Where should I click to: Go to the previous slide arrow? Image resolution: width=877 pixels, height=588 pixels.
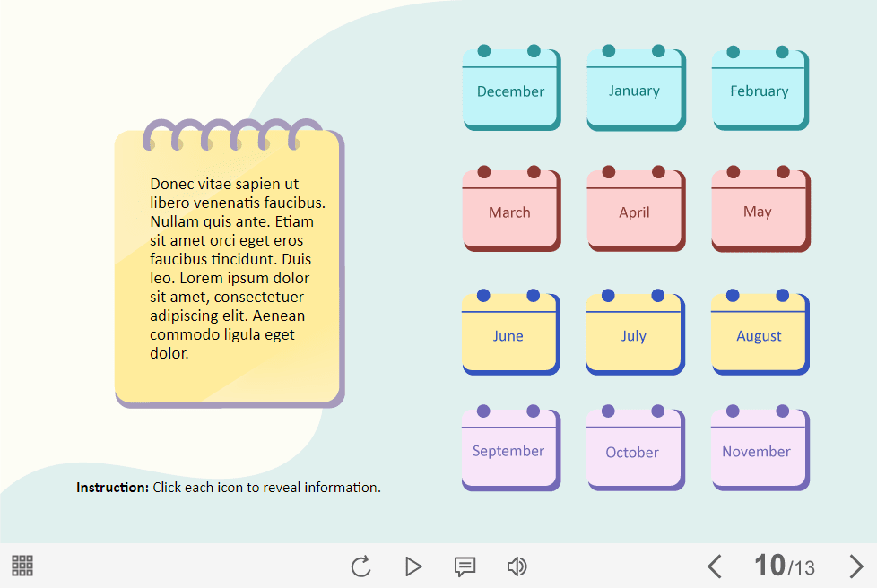tap(715, 566)
